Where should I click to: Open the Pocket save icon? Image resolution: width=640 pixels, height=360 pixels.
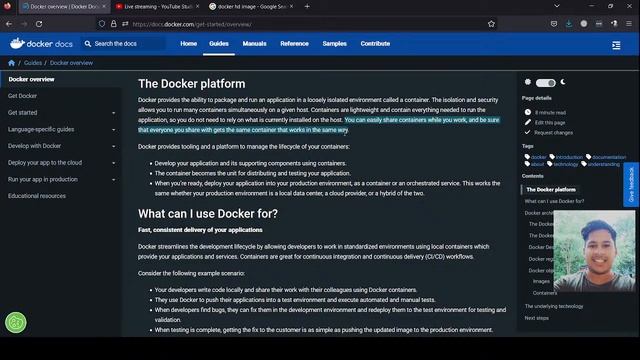point(554,24)
